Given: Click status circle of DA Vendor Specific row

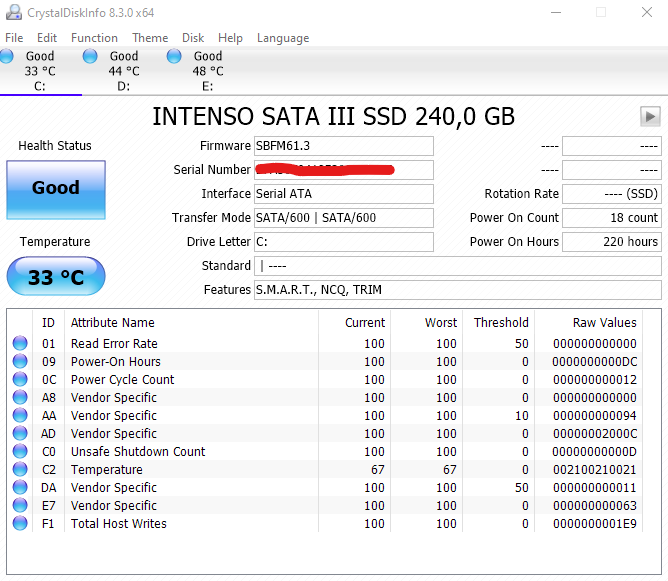Looking at the screenshot, I should pos(20,487).
